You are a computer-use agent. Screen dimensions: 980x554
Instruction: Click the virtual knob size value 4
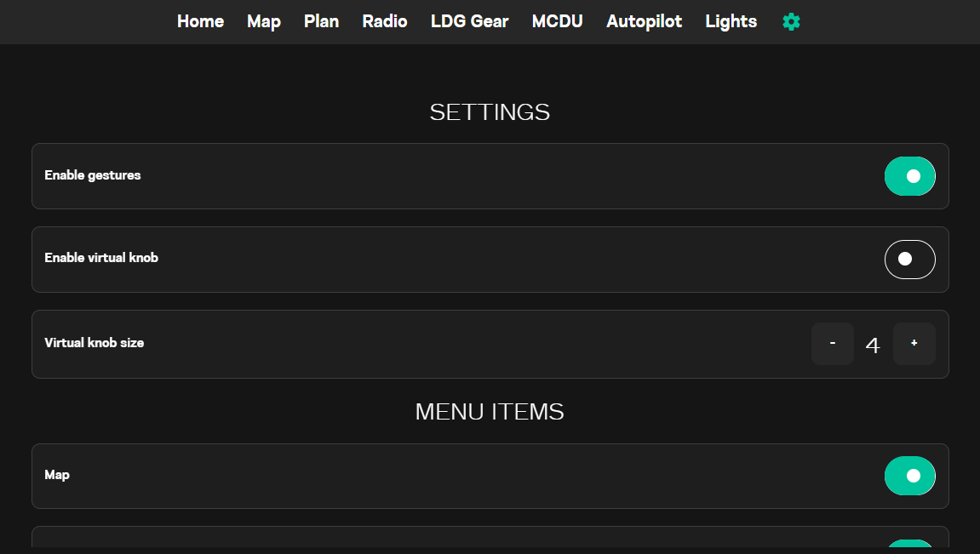[873, 345]
